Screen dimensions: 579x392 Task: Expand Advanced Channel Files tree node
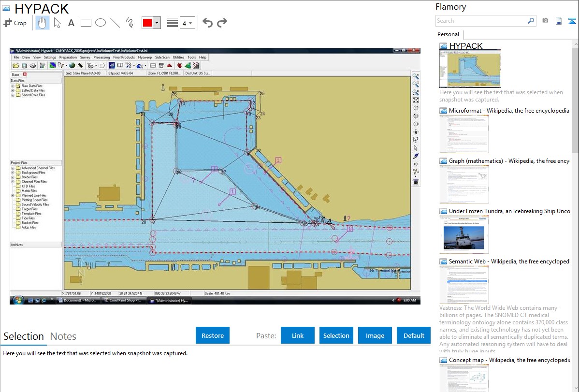point(13,168)
